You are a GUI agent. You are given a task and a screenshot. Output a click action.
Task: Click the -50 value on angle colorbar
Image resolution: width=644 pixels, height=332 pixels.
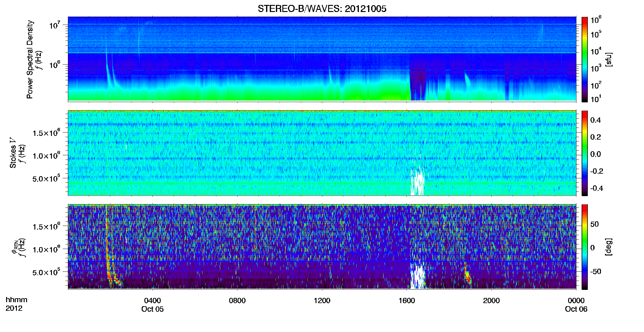tap(595, 271)
